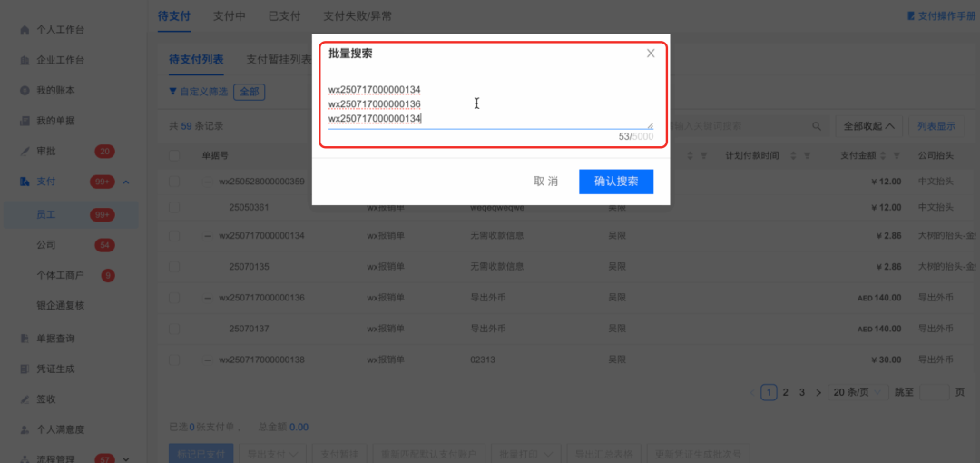Image resolution: width=980 pixels, height=463 pixels.
Task: Open 个人工作台 via its home icon
Action: tap(25, 30)
